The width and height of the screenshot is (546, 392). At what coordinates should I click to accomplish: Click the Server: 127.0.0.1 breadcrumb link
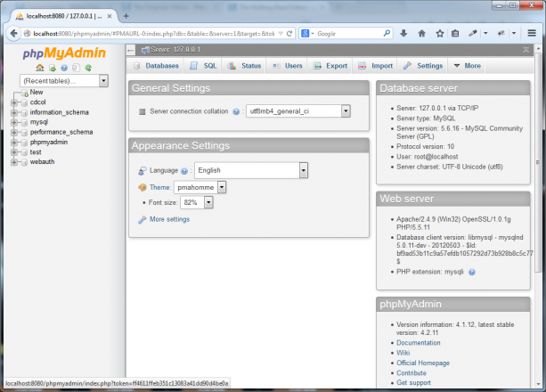tap(175, 50)
